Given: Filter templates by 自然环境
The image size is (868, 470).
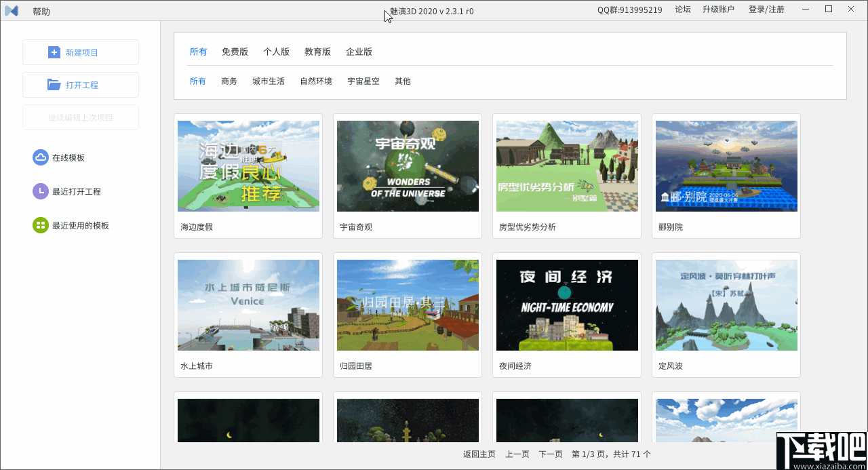Looking at the screenshot, I should click(x=316, y=81).
